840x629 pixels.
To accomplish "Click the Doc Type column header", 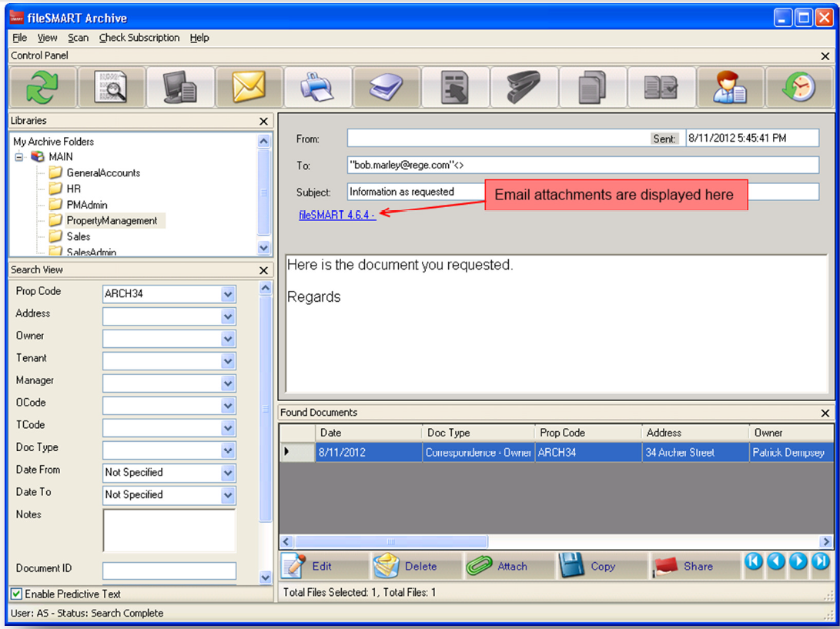I will (478, 433).
